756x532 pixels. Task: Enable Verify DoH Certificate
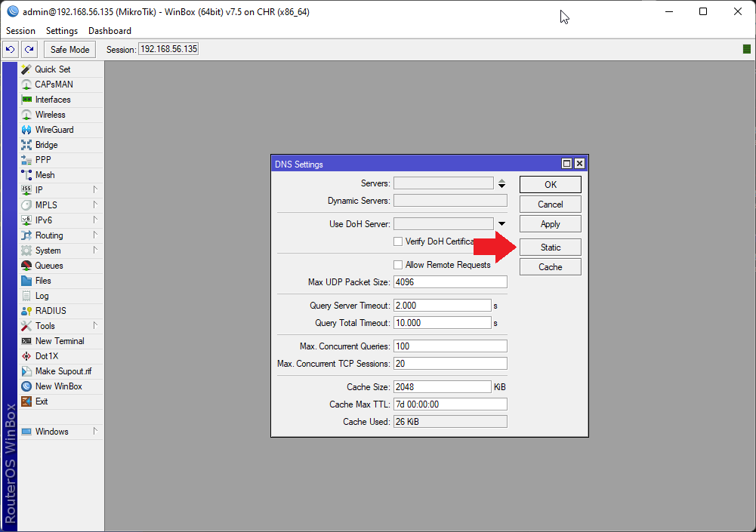397,241
